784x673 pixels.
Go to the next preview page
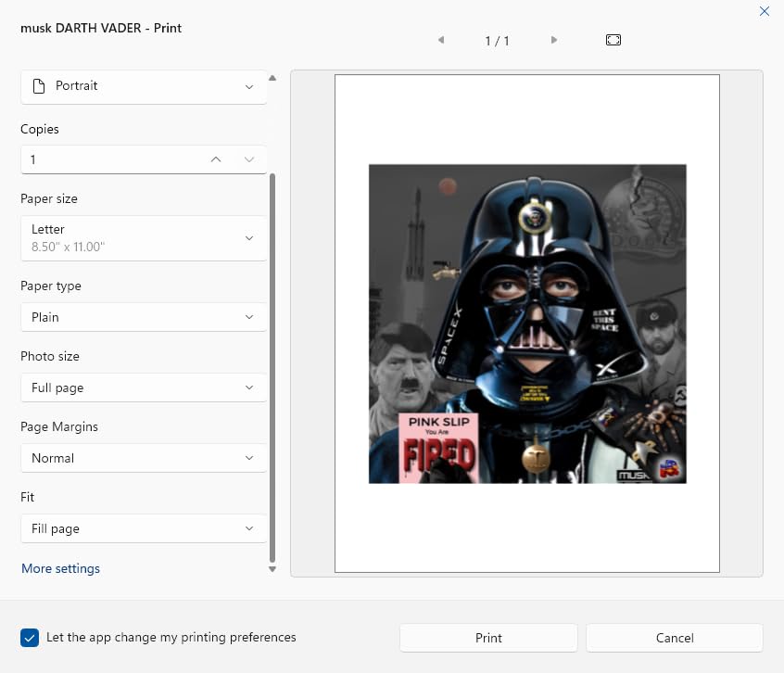click(553, 40)
